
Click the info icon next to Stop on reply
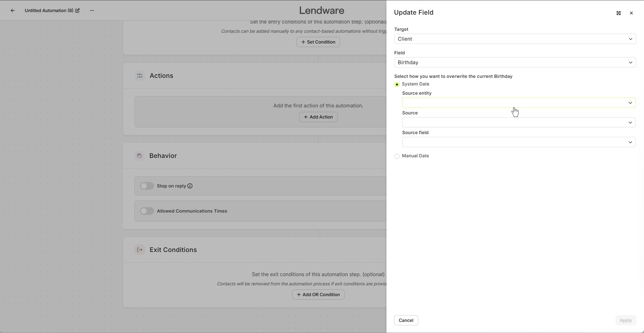pyautogui.click(x=190, y=186)
